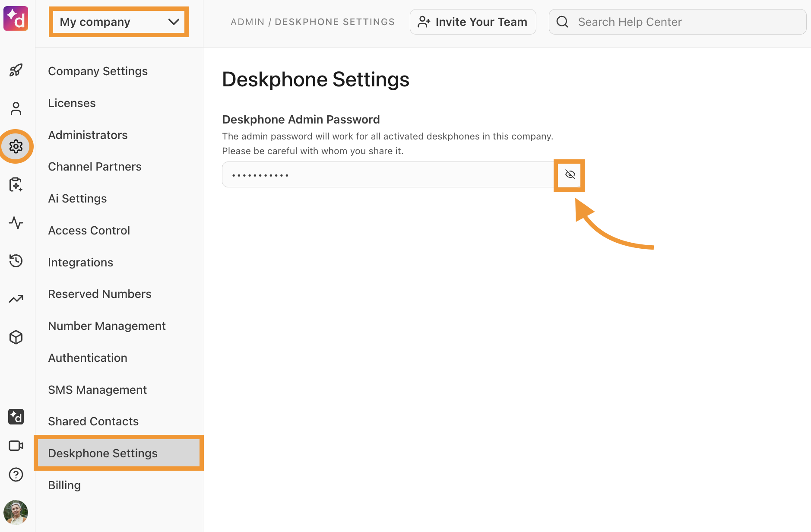The height and width of the screenshot is (532, 811).
Task: Open the activity pulse sidebar icon
Action: (x=16, y=223)
